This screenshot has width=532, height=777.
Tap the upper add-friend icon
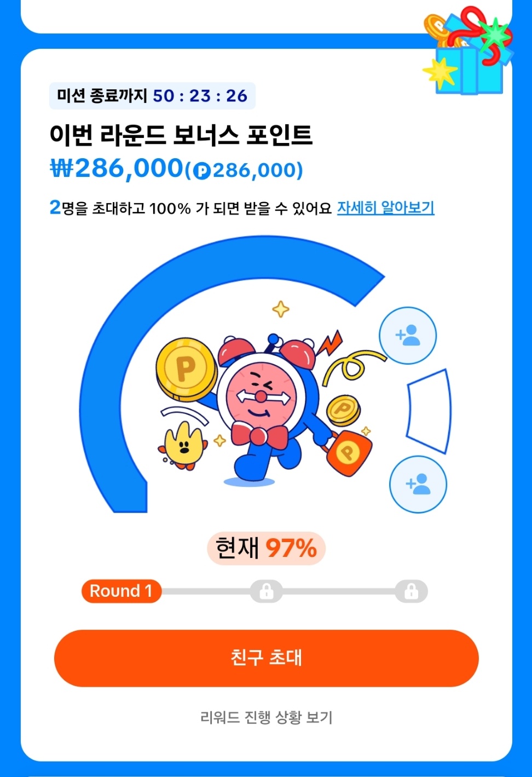click(408, 336)
